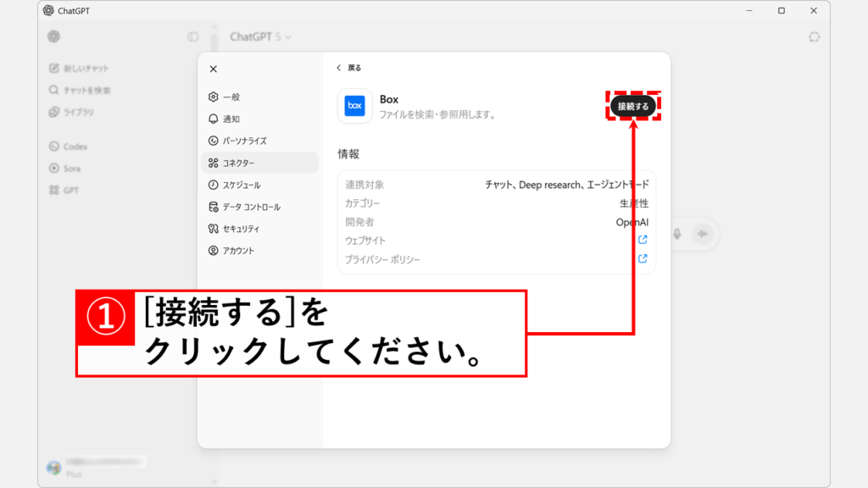Click the 接続する connect button
868x488 pixels.
coord(632,106)
